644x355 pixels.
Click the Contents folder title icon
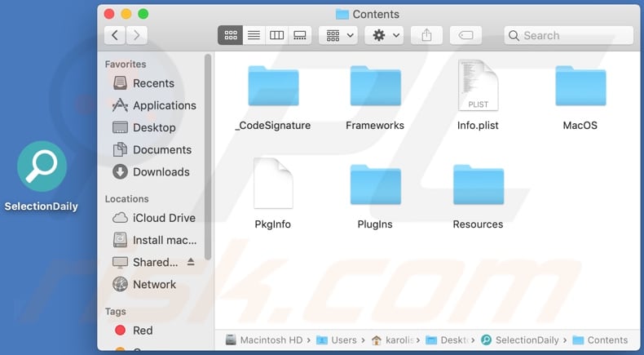tap(342, 15)
